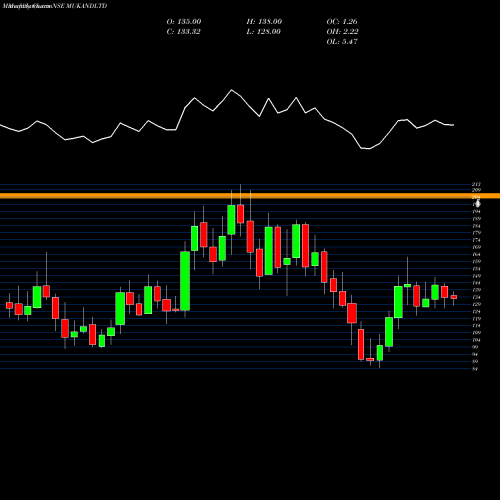500x500 pixels.
Task: Click the orange horizontal price level line
Action: pos(250,196)
